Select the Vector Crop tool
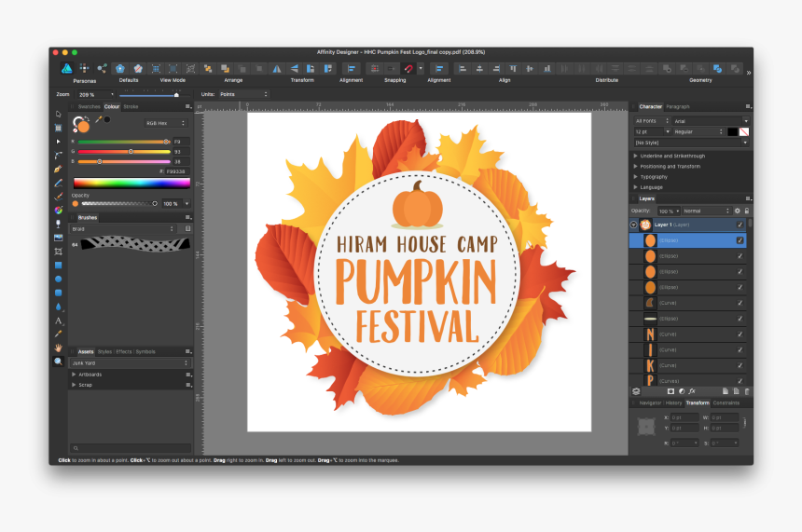802x532 pixels. (x=59, y=252)
